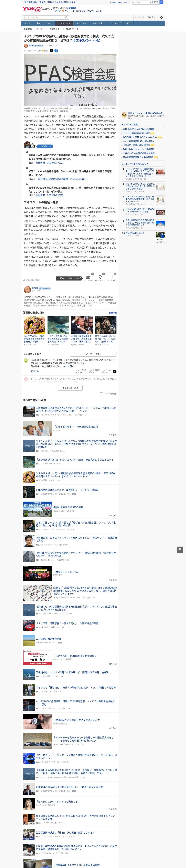Open マイページ link
The height and width of the screenshot is (868, 186).
(139, 17)
